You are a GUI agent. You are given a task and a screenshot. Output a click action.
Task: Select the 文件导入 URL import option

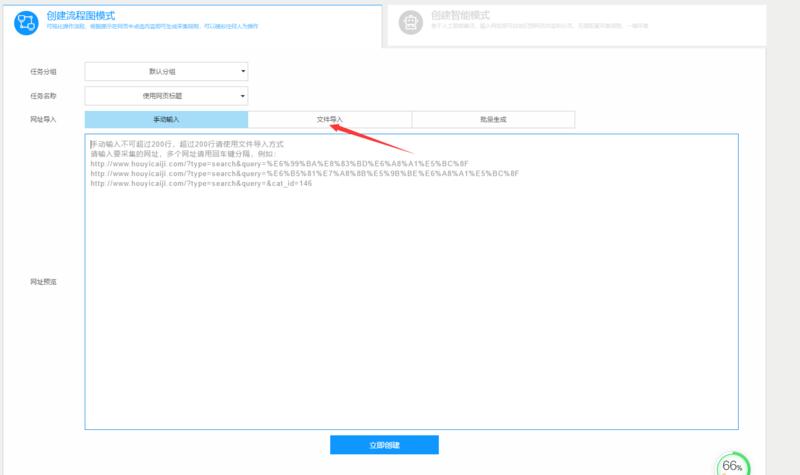tap(329, 119)
